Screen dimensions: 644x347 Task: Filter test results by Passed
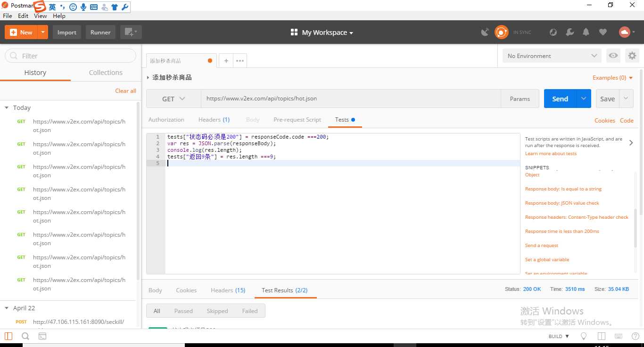click(x=183, y=311)
